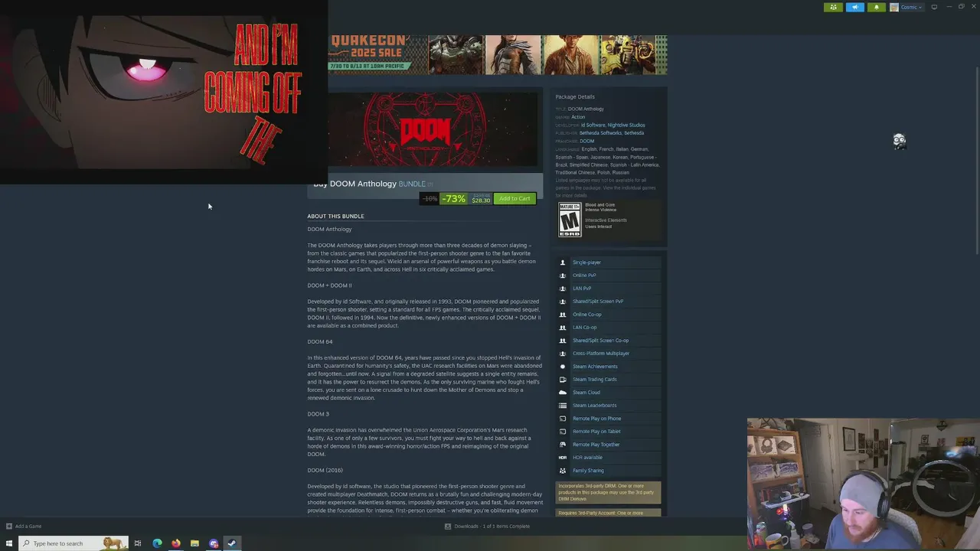Image resolution: width=980 pixels, height=551 pixels.
Task: Click the "DOOM (2016)" section heading
Action: pyautogui.click(x=325, y=470)
